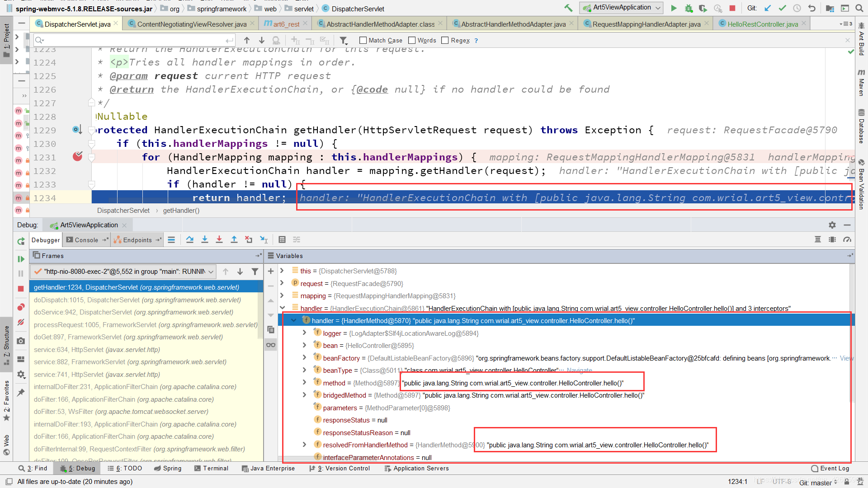The width and height of the screenshot is (868, 488).
Task: Click the Git master branch widget
Action: (819, 482)
